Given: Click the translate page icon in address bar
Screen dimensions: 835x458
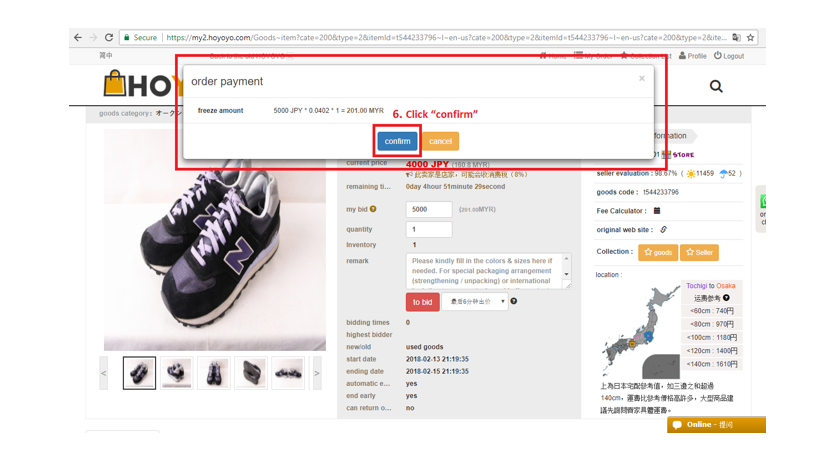Looking at the screenshot, I should [x=736, y=37].
